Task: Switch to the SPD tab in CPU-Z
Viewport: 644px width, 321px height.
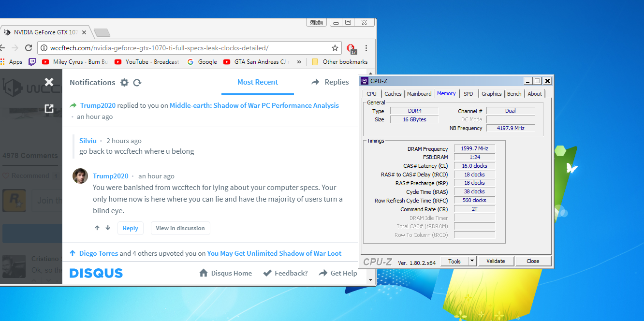Action: coord(468,94)
